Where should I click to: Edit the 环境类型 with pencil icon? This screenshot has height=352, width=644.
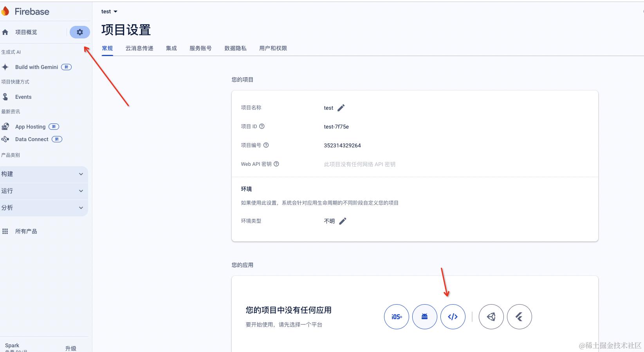[343, 221]
